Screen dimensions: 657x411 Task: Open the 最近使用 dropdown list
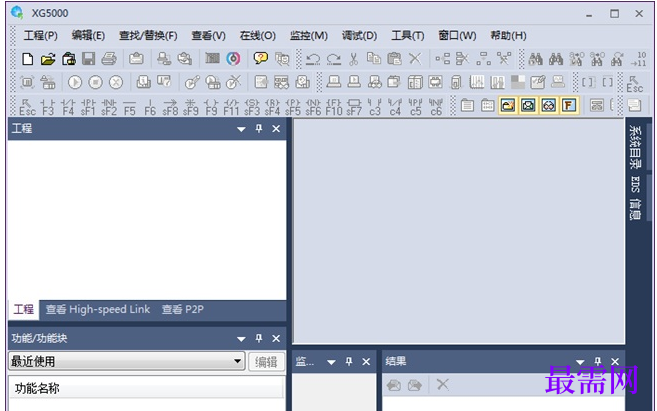click(238, 361)
